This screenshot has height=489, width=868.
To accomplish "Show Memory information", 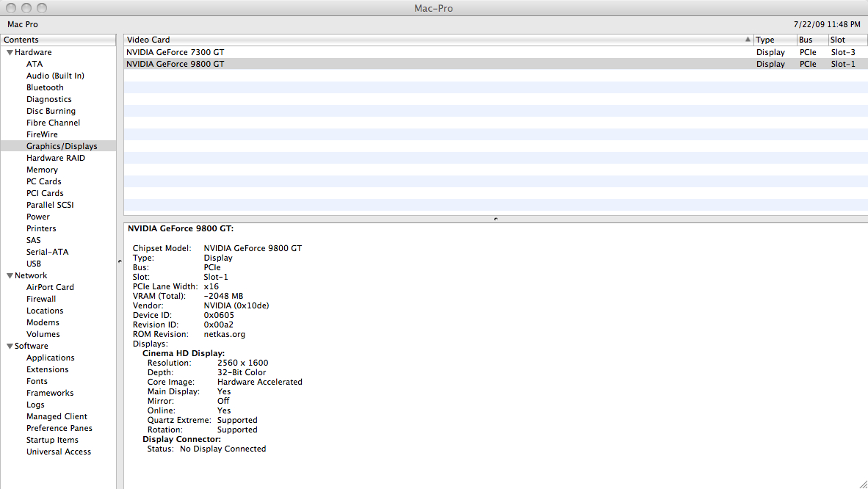I will (x=42, y=170).
